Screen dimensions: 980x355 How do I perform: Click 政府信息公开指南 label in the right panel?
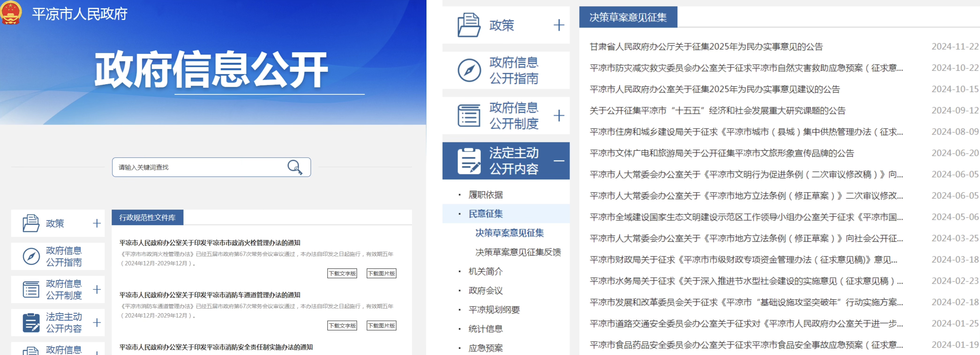[x=514, y=70]
